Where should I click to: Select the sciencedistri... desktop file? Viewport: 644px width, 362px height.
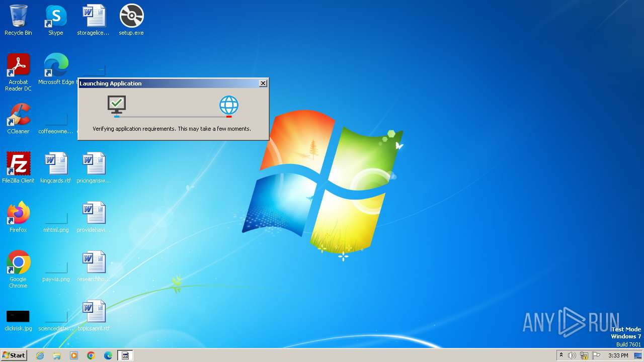click(x=56, y=321)
